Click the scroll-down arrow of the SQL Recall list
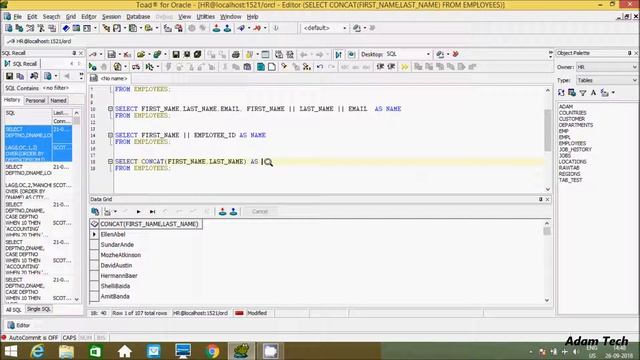This screenshot has width=640, height=360. (77, 299)
